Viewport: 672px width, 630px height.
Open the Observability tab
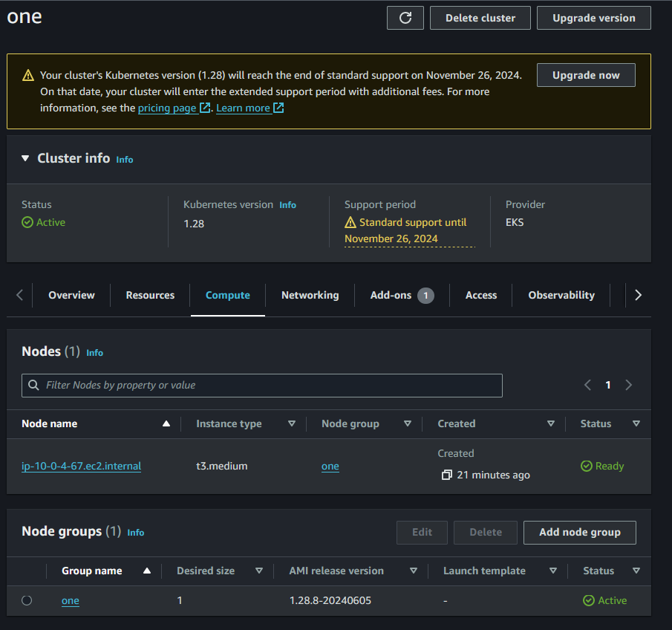(x=561, y=296)
